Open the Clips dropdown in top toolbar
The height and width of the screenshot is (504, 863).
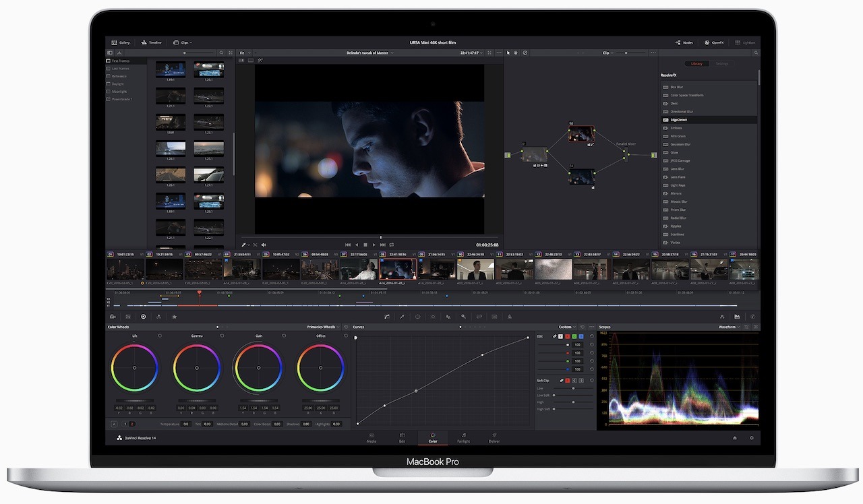click(183, 42)
